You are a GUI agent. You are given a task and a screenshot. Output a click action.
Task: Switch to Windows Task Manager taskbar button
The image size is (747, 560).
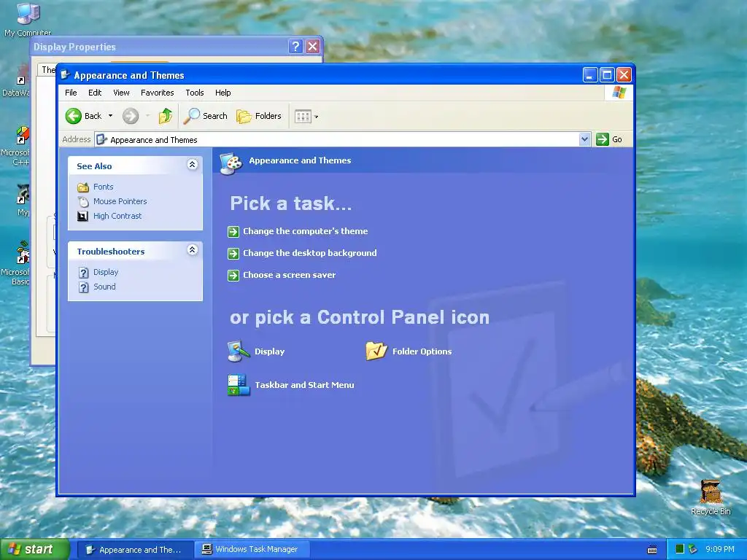(252, 550)
